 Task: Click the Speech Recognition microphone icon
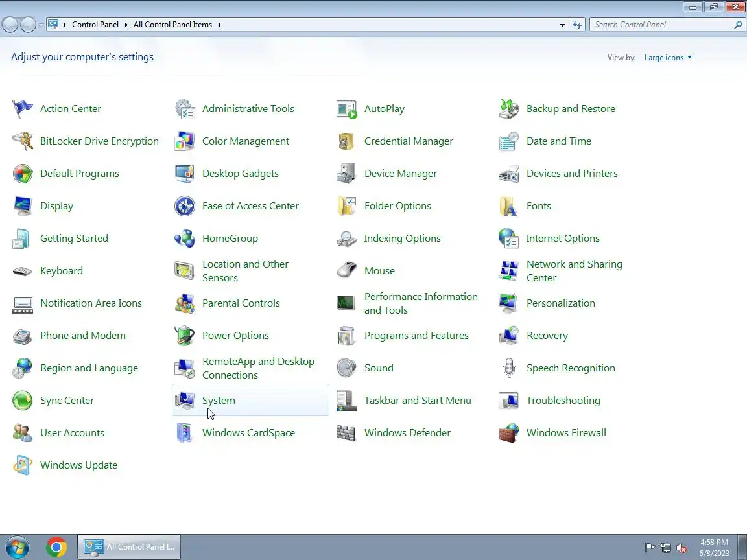(x=509, y=368)
